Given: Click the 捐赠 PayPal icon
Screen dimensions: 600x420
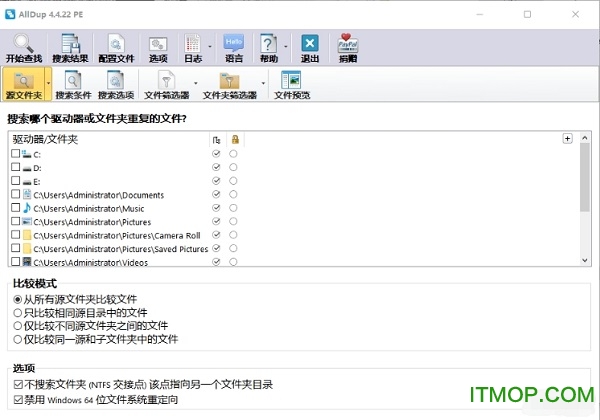Looking at the screenshot, I should coord(348,43).
